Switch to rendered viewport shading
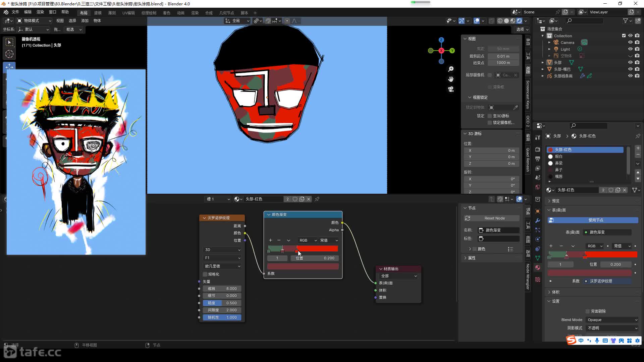644x362 pixels. (519, 21)
